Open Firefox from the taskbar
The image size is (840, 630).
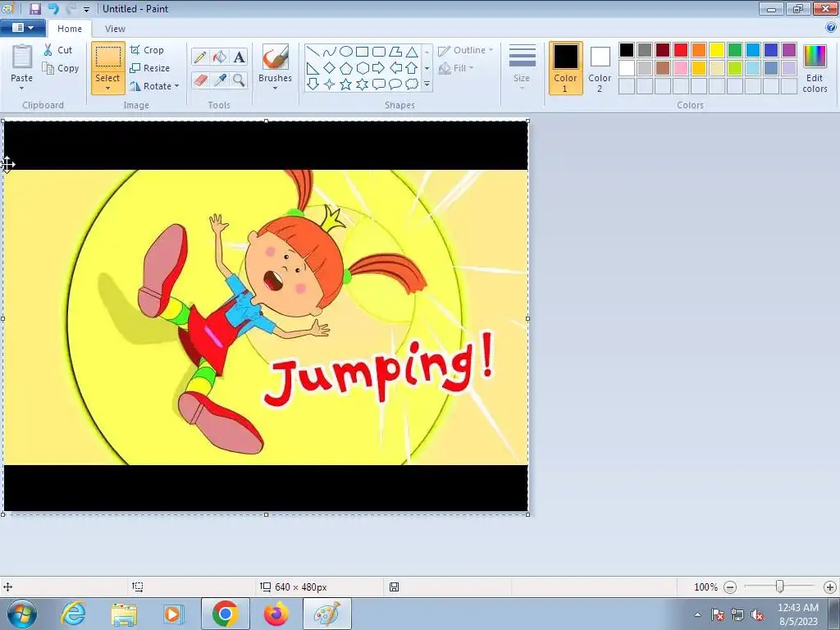[x=276, y=614]
